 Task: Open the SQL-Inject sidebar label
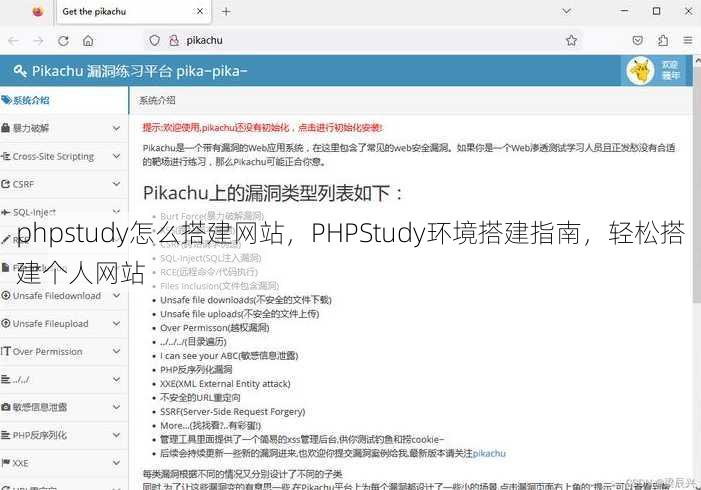(34, 212)
